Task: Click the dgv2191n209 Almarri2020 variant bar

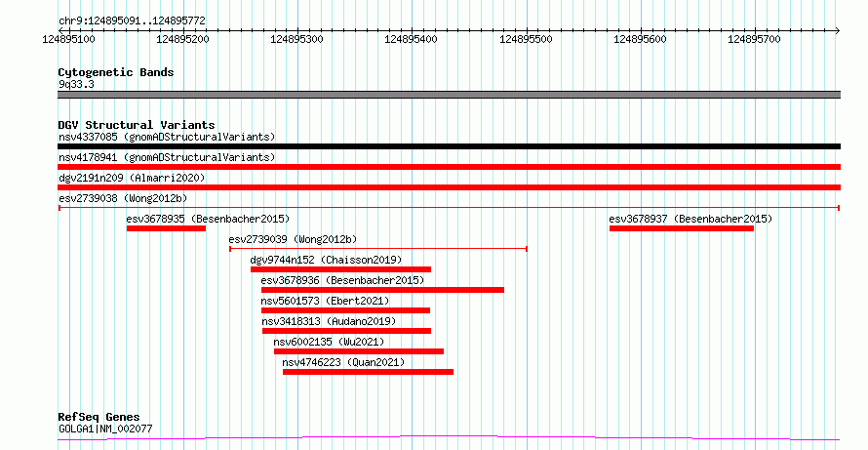Action: 449,187
